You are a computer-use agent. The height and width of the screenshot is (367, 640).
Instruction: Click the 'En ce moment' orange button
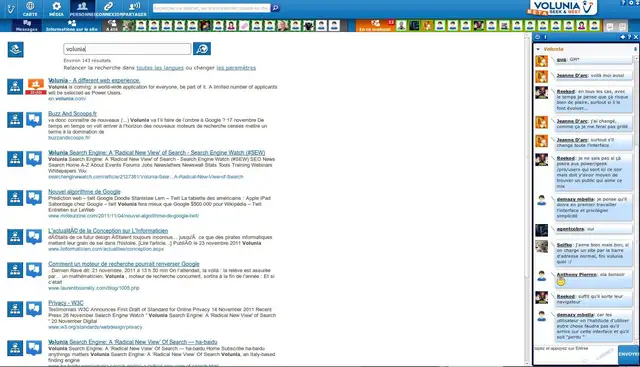point(376,25)
